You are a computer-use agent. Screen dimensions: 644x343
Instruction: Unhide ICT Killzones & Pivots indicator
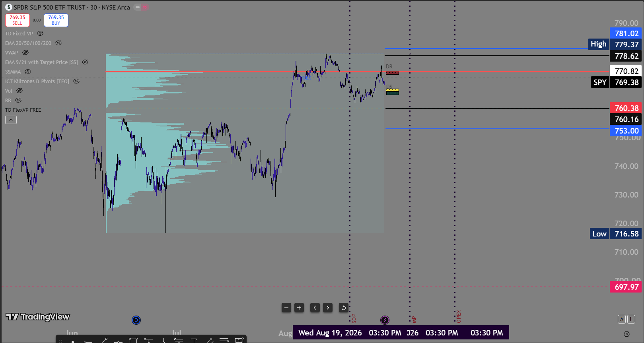pyautogui.click(x=76, y=81)
